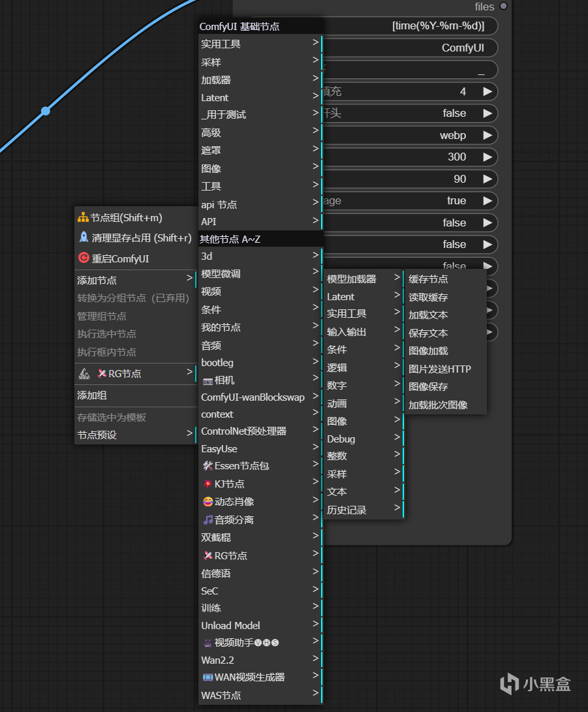This screenshot has width=588, height=712.
Task: Open the Unload Model category
Action: pyautogui.click(x=260, y=625)
